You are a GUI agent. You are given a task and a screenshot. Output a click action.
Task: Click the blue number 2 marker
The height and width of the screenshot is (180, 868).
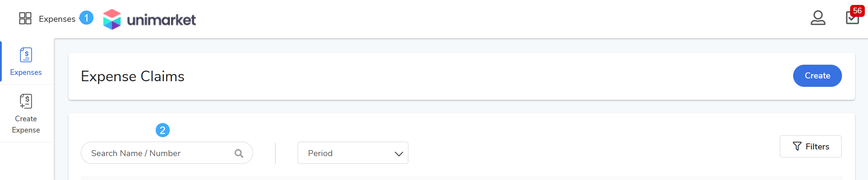tap(163, 130)
